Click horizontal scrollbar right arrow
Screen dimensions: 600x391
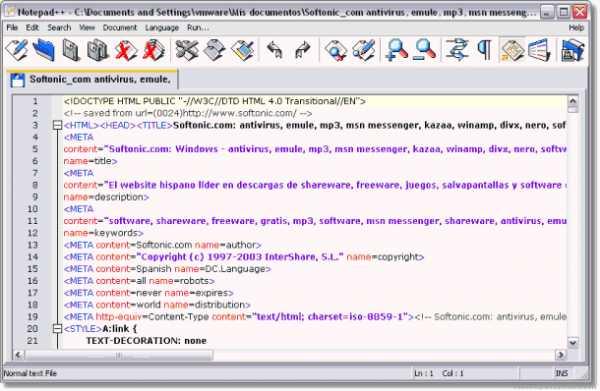[561, 355]
